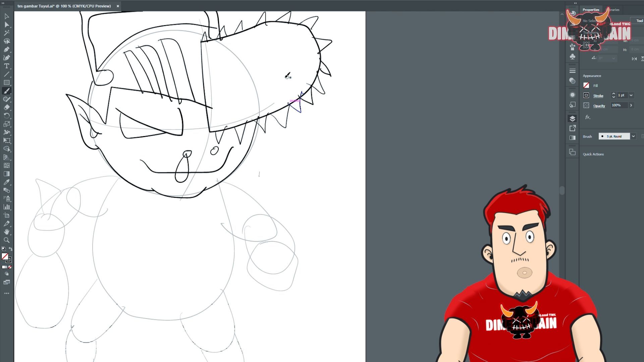Screen dimensions: 644x362
Task: Set paint mode to Color in the toolbar
Action: tap(3, 267)
